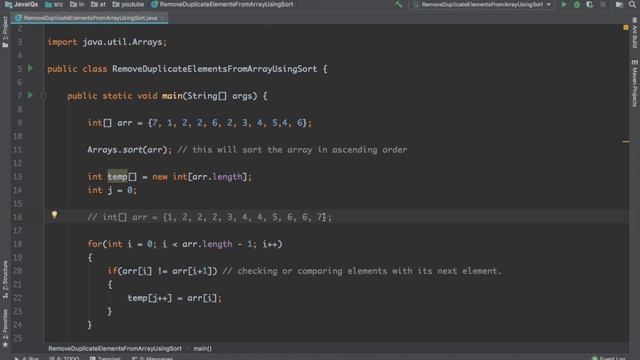Image resolution: width=640 pixels, height=360 pixels.
Task: Click the yellow inspection indicator top right
Action: (626, 27)
